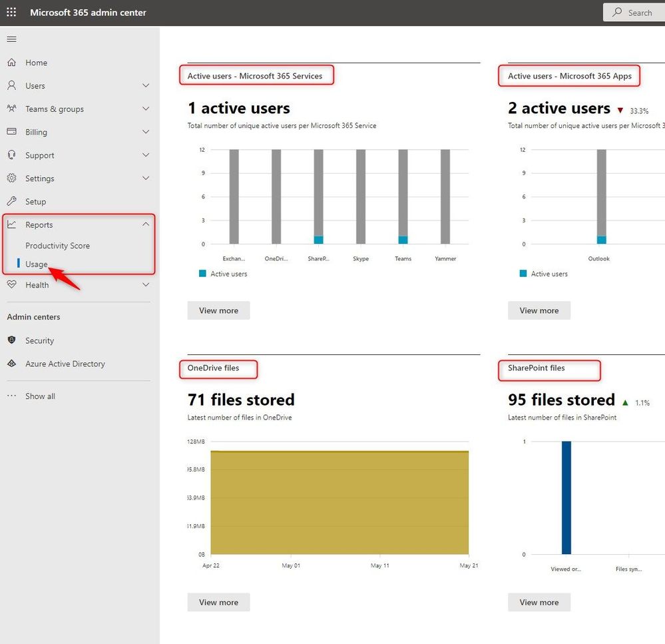Click '71 files stored' text
Image resolution: width=665 pixels, height=644 pixels.
click(241, 400)
